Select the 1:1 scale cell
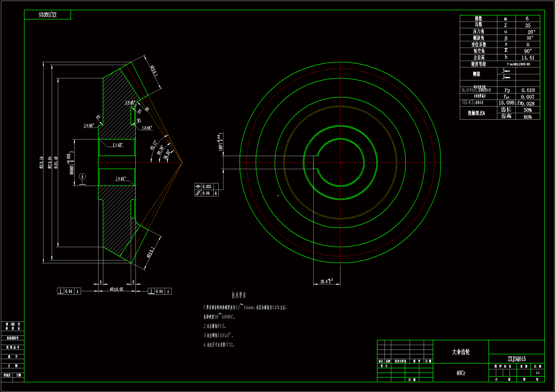The width and height of the screenshot is (555, 392). click(x=538, y=373)
